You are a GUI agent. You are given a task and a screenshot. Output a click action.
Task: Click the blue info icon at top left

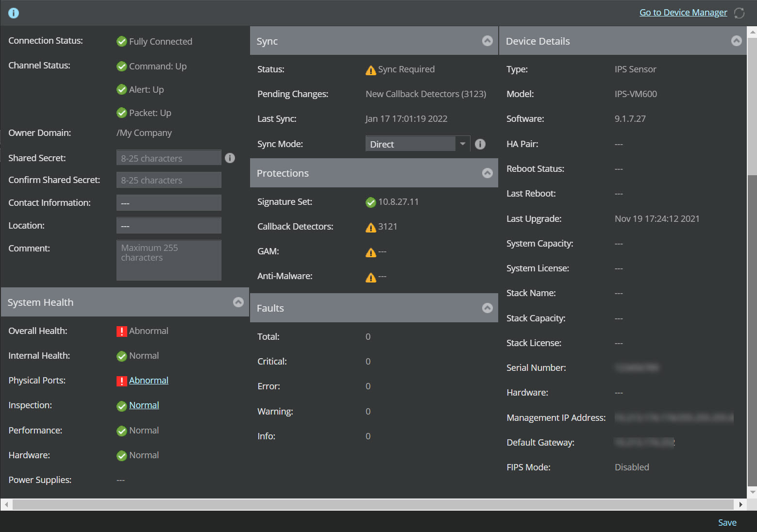pos(14,13)
